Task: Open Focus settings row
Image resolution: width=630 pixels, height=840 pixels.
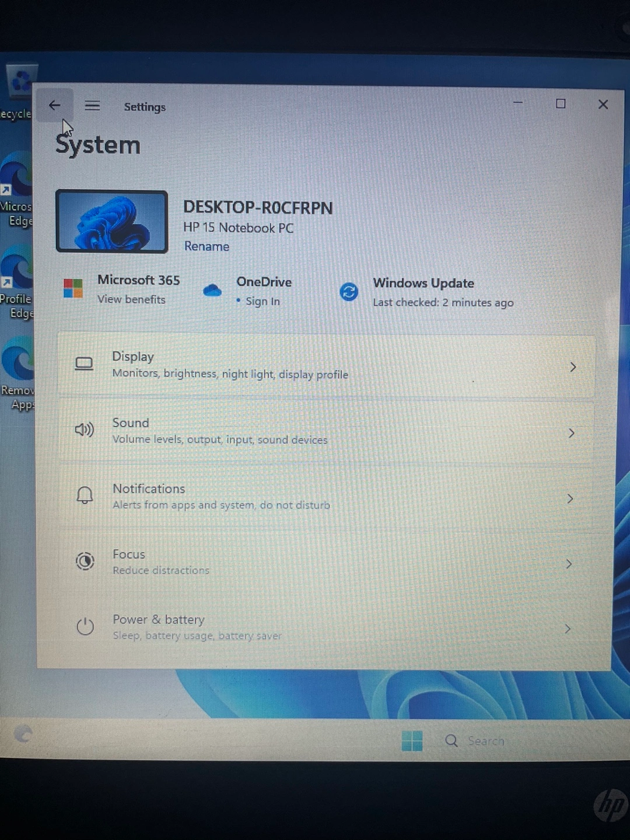Action: tap(324, 562)
